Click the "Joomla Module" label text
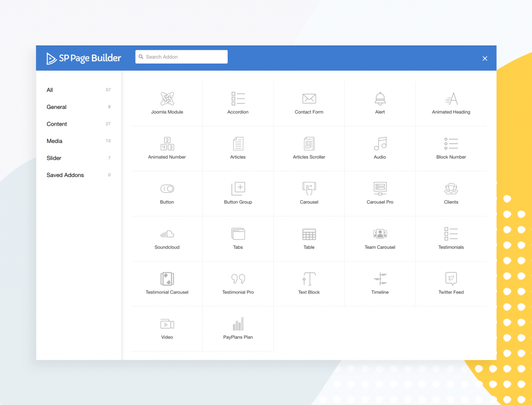Screen dimensions: 532x405 [x=167, y=112]
